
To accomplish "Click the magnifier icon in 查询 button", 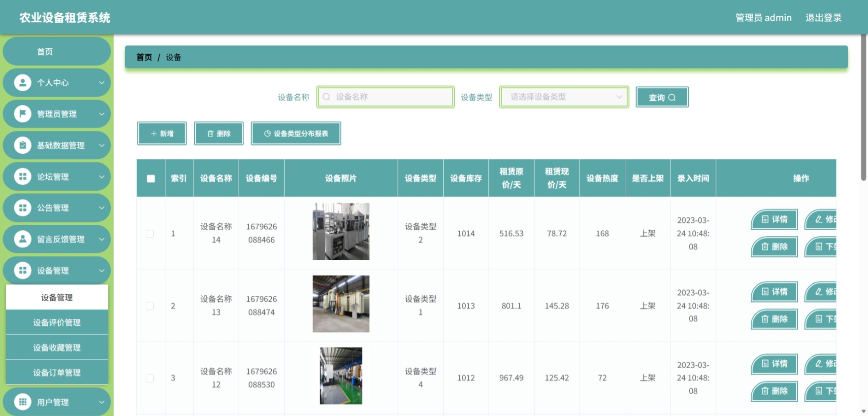I will 672,98.
